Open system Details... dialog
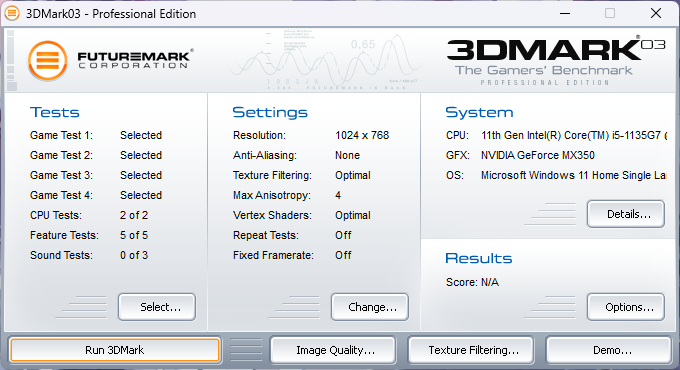Screen dimensions: 680x370 click(626, 214)
